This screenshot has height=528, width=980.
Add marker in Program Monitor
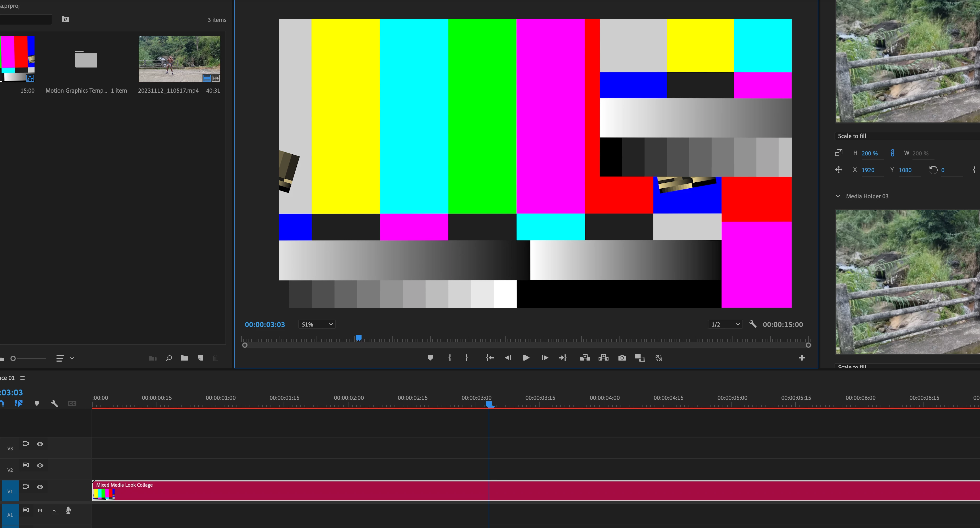pyautogui.click(x=430, y=358)
